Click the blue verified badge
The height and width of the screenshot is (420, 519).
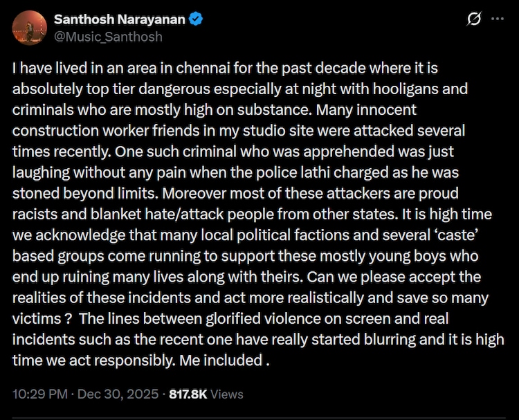[197, 20]
